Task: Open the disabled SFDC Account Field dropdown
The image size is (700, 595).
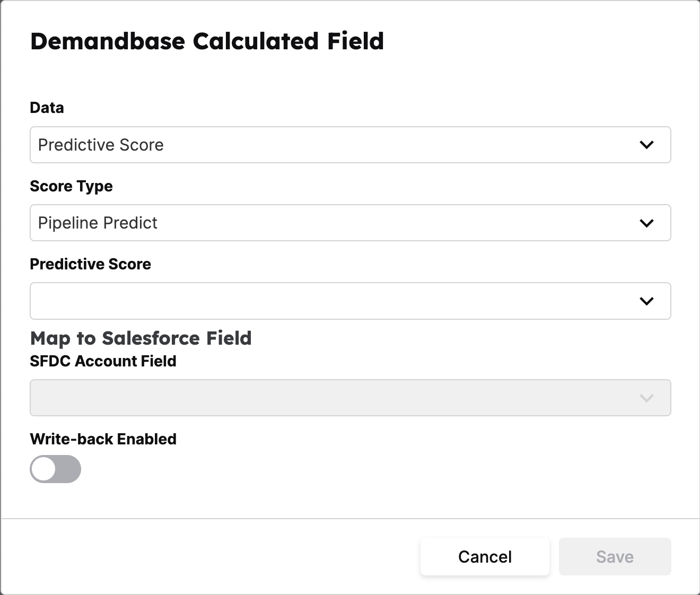Action: click(x=351, y=398)
